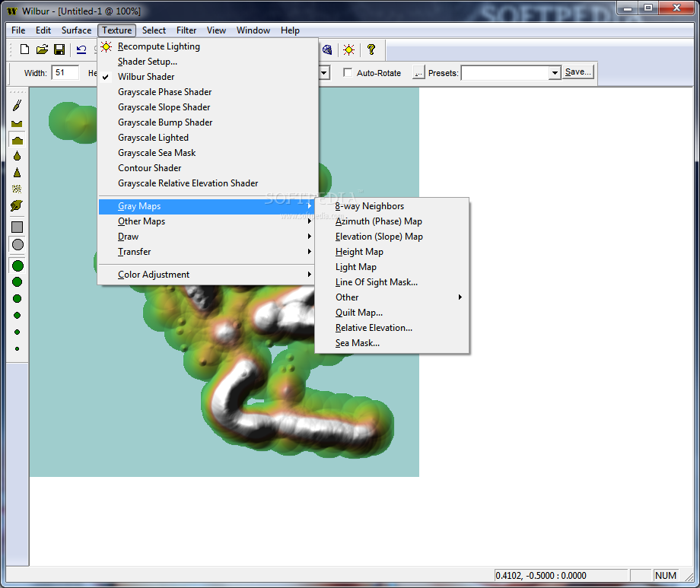
Task: Open the dropdown arrow left of Auto-Rotate
Action: pos(325,73)
